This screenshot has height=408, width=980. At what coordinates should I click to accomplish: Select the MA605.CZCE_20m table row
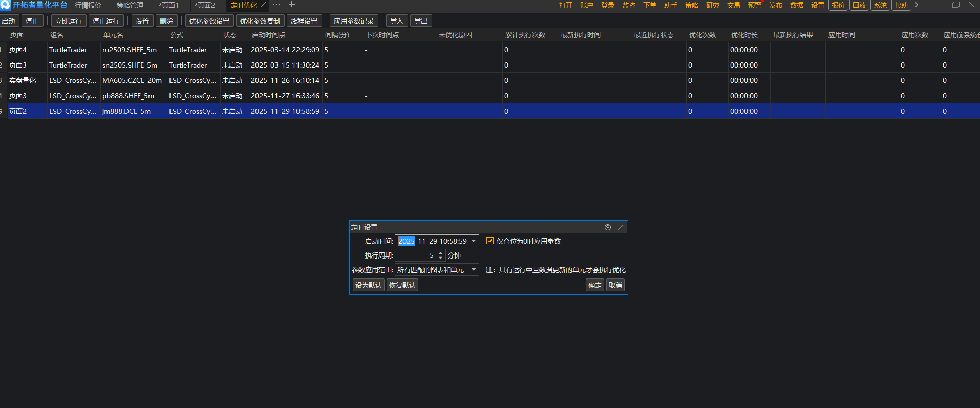pos(132,80)
